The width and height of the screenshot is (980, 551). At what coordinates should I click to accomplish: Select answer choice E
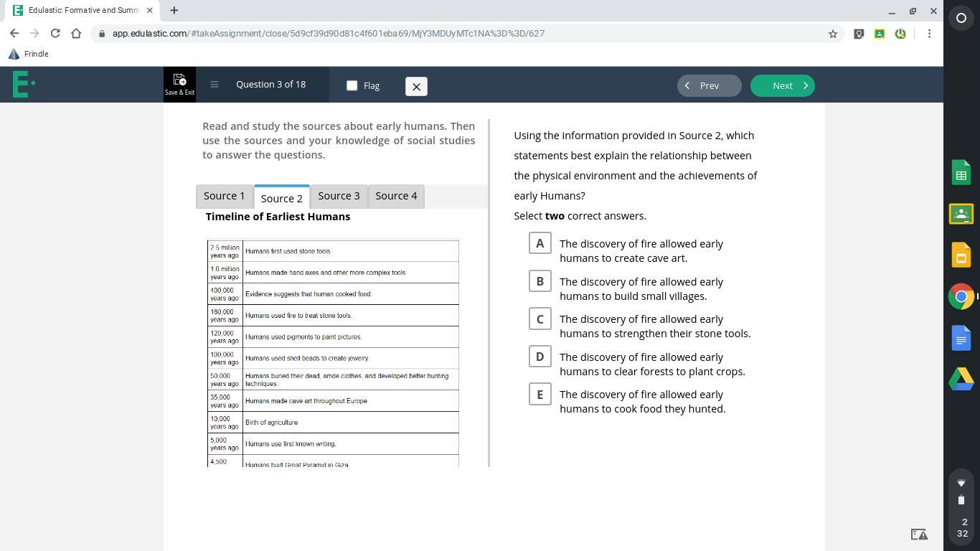540,395
